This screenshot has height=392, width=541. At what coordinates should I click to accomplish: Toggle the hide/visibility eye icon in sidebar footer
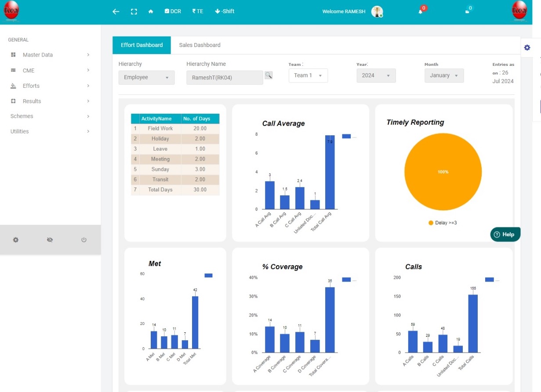(x=50, y=240)
